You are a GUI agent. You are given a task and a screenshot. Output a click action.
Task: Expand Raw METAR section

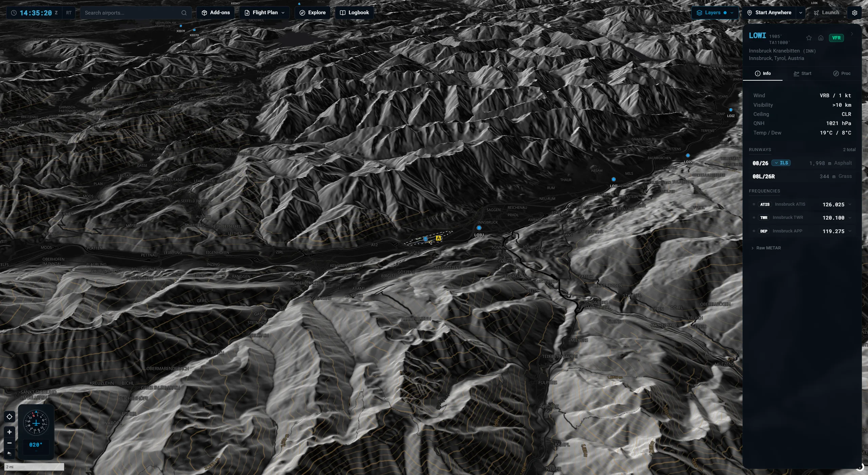766,248
